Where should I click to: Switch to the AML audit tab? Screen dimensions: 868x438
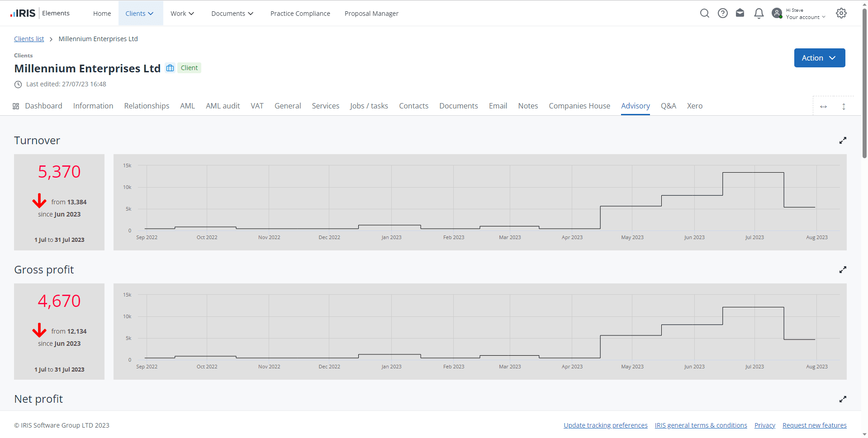pos(223,106)
